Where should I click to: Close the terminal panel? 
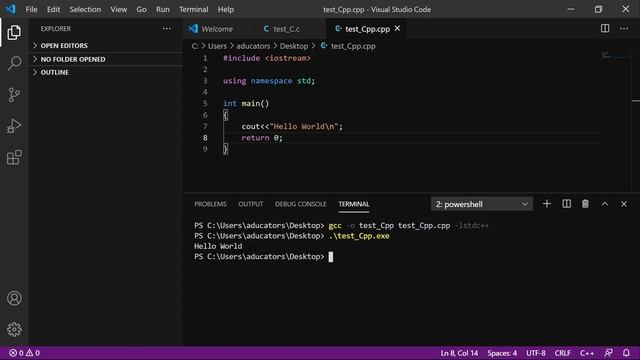(624, 204)
